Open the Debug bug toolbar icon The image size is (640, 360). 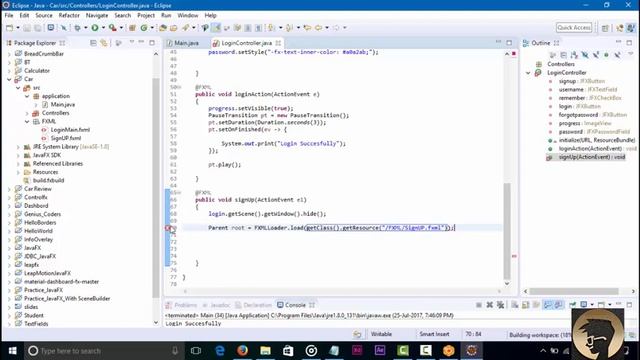(x=77, y=28)
